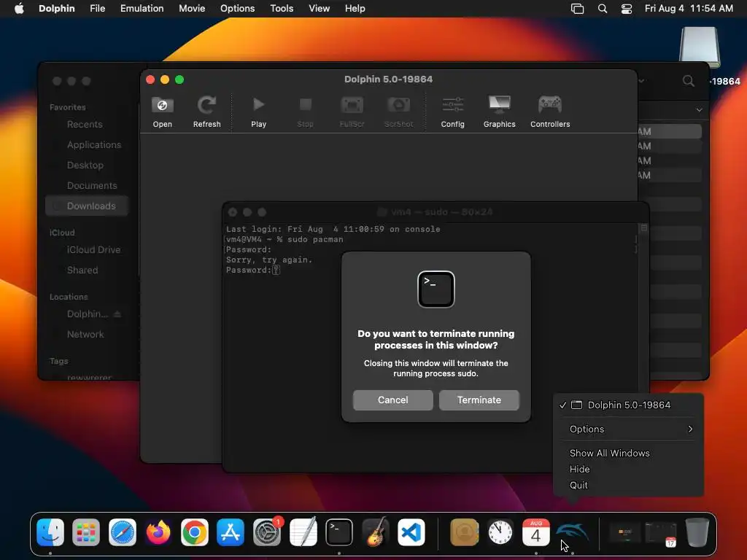Launch Visual Studio Code from the dock
This screenshot has width=747, height=560.
(x=411, y=532)
